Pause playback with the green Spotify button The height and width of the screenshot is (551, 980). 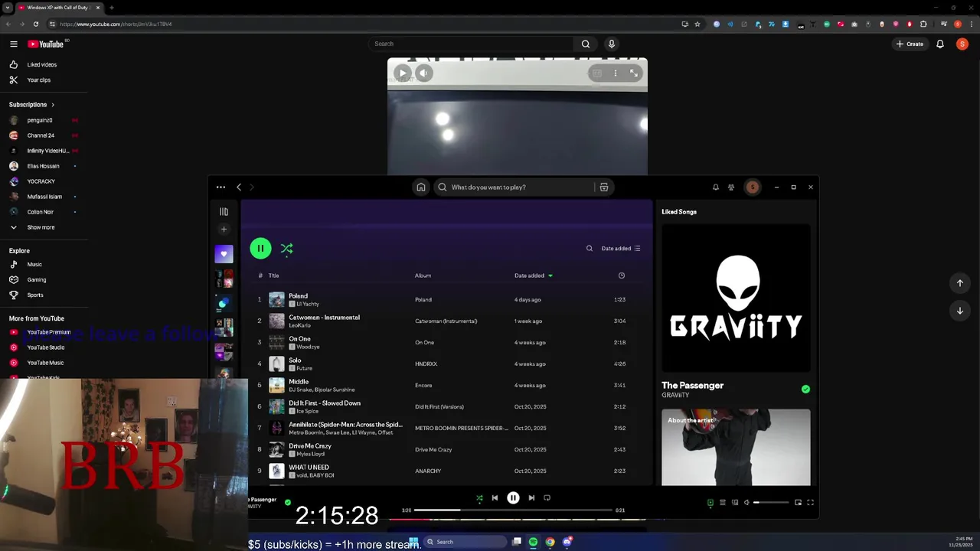pos(260,248)
